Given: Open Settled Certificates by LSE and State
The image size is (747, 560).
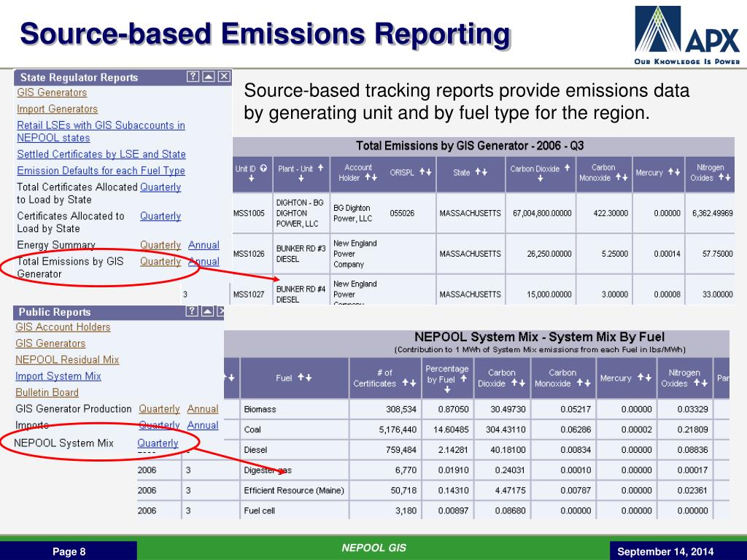Looking at the screenshot, I should click(101, 154).
